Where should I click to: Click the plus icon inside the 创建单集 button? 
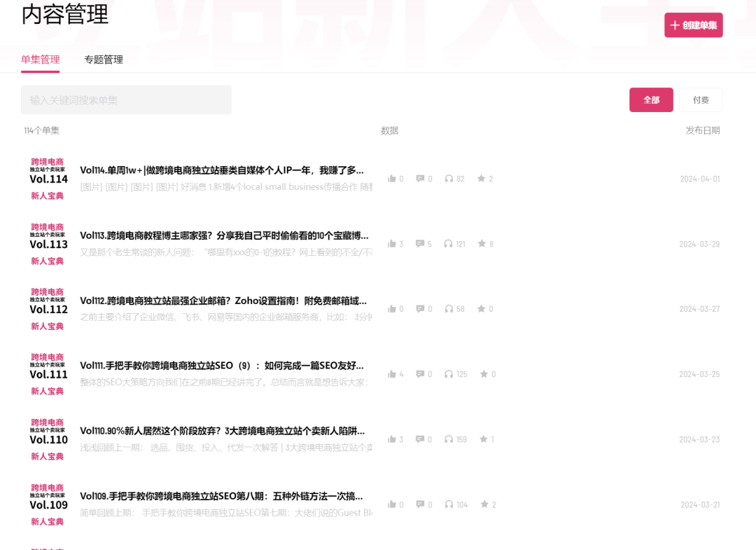pyautogui.click(x=673, y=25)
